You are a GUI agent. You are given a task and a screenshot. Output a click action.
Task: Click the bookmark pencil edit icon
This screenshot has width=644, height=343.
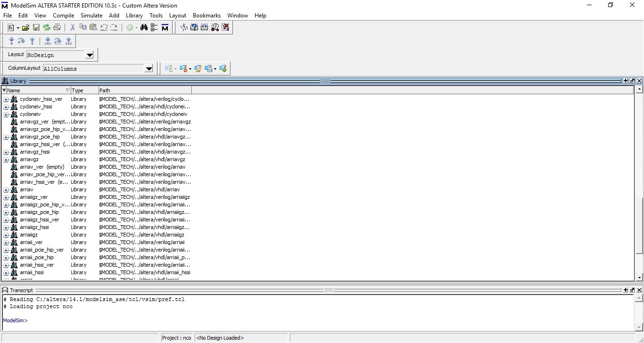click(x=198, y=69)
